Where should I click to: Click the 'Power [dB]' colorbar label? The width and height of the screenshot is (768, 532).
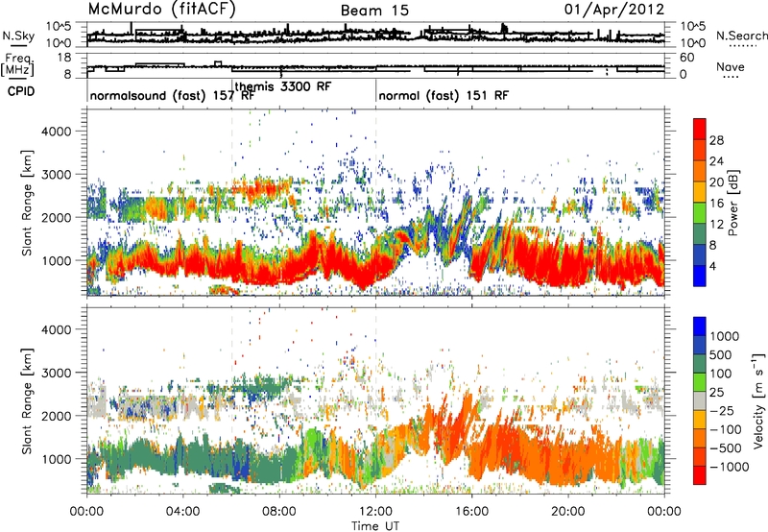(x=732, y=203)
